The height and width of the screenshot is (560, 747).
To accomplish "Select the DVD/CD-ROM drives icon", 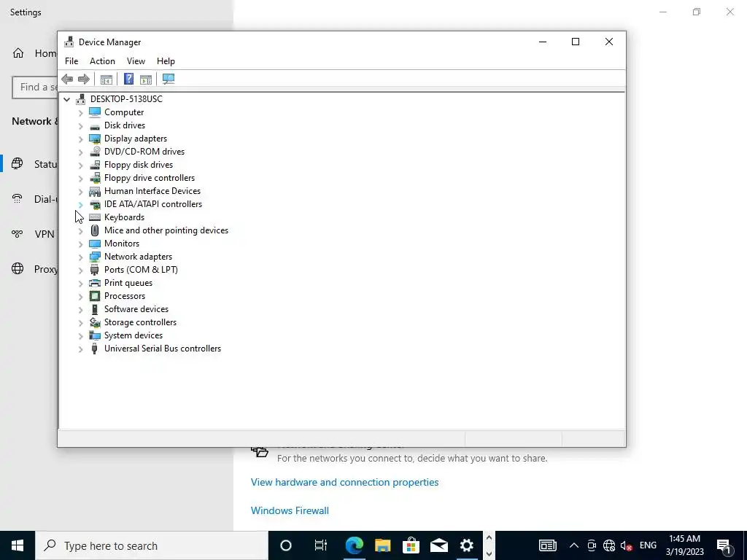I will tap(95, 152).
